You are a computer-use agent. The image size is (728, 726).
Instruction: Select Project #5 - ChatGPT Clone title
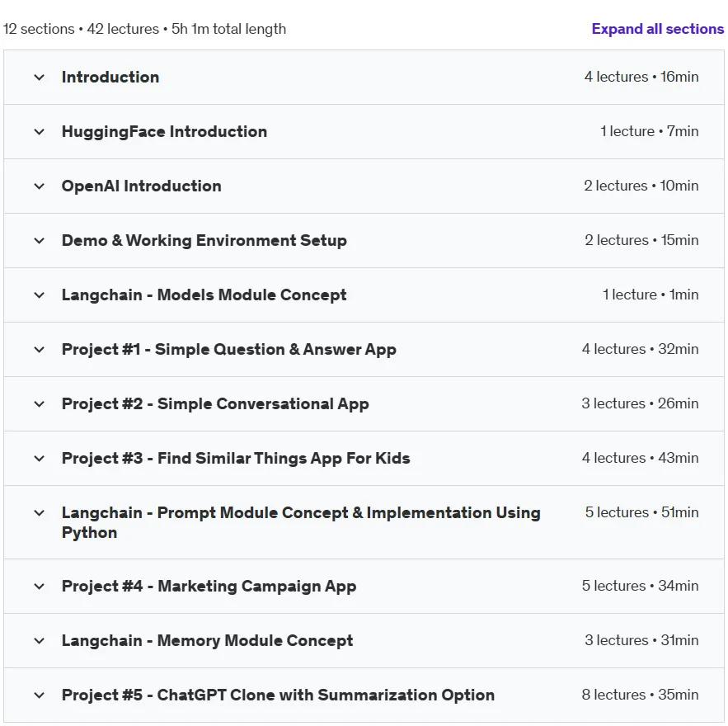click(x=278, y=695)
